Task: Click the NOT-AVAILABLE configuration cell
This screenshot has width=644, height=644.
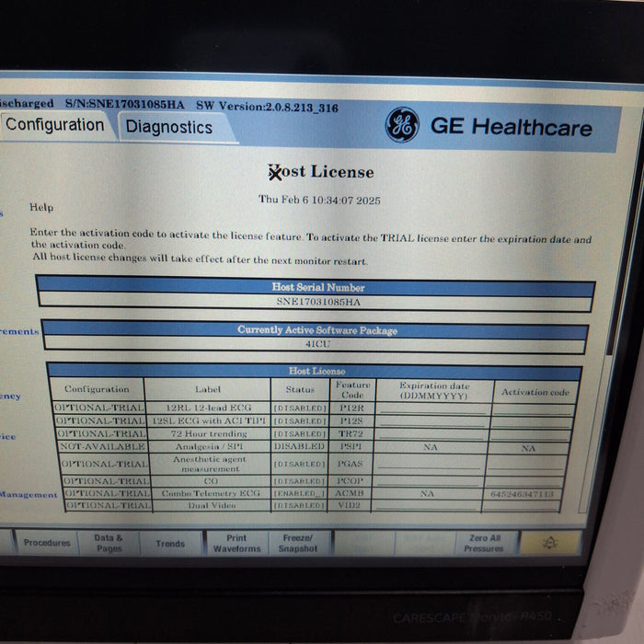Action: pyautogui.click(x=102, y=446)
